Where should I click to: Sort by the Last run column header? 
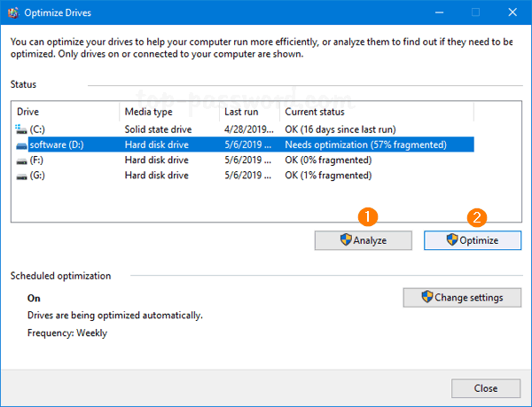point(248,113)
